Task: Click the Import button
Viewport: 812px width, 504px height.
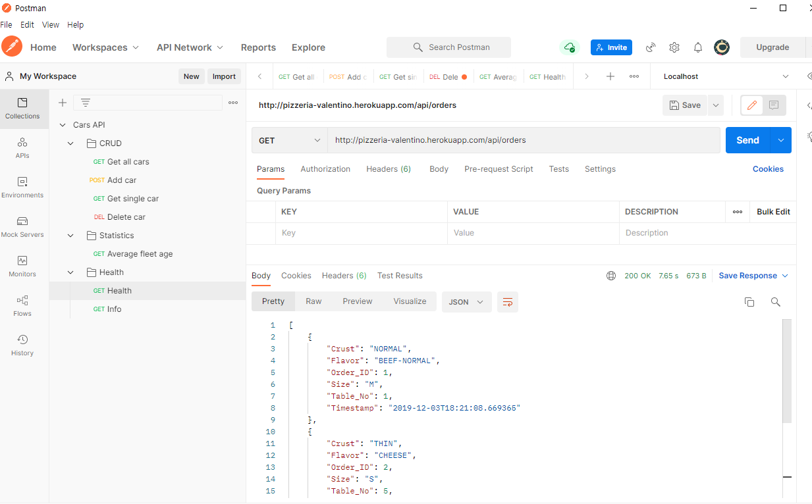Action: tap(224, 76)
